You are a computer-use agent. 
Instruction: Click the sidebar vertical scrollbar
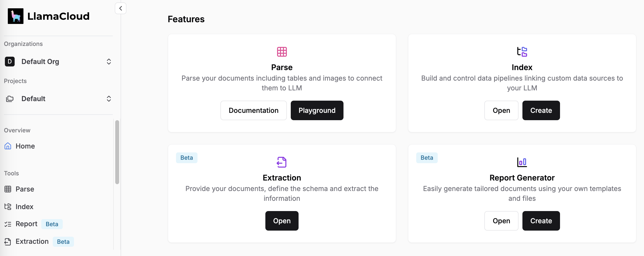pyautogui.click(x=117, y=152)
